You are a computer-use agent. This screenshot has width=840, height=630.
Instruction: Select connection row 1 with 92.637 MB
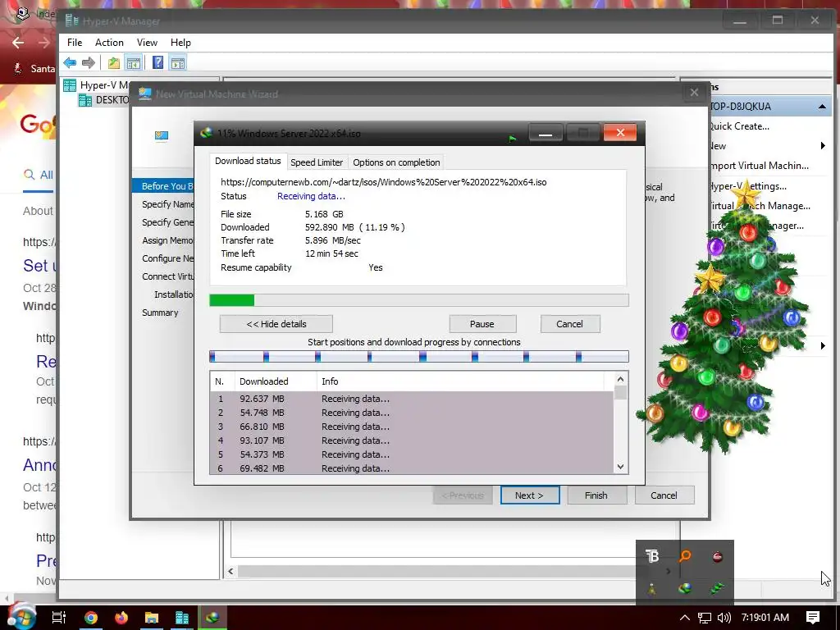411,399
